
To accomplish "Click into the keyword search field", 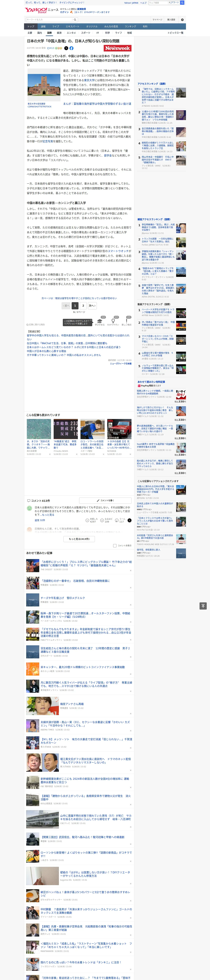I will click(x=49, y=19).
